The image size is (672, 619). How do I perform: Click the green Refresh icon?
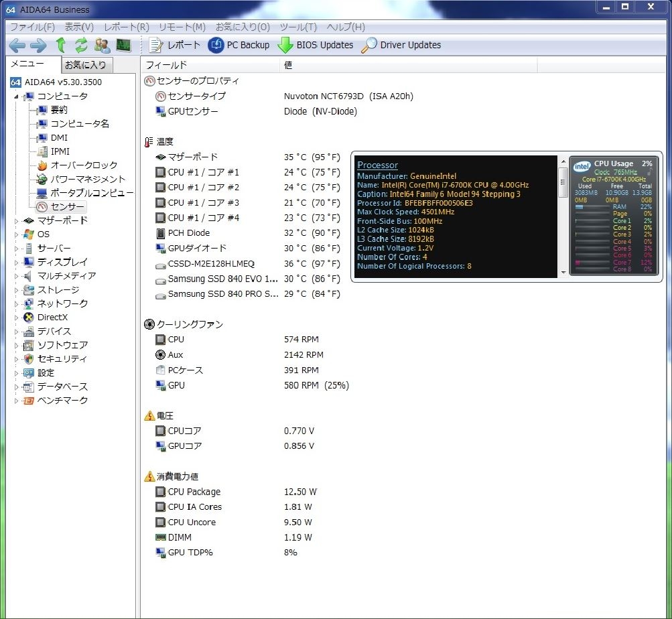[81, 46]
